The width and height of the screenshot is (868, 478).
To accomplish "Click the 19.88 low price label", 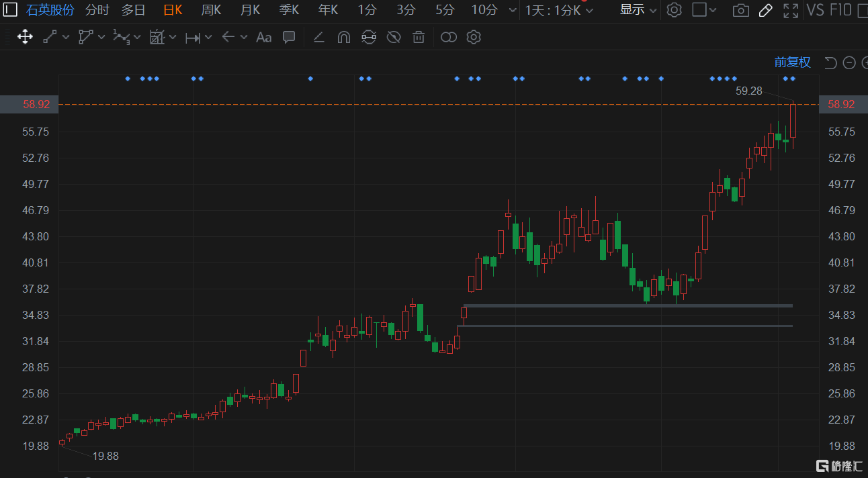I will (x=105, y=456).
